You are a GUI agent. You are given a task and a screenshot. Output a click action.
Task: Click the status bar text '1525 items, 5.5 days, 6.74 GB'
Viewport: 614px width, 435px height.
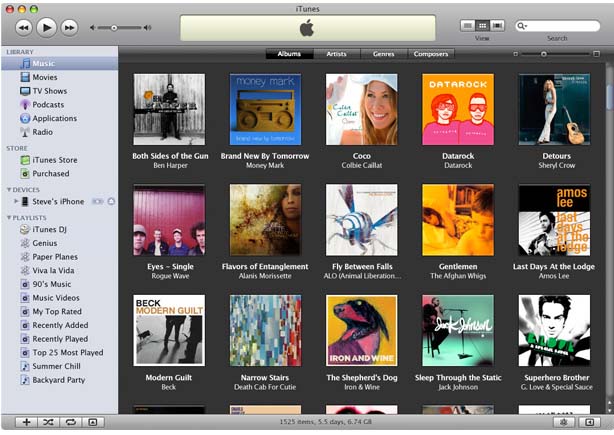point(325,422)
